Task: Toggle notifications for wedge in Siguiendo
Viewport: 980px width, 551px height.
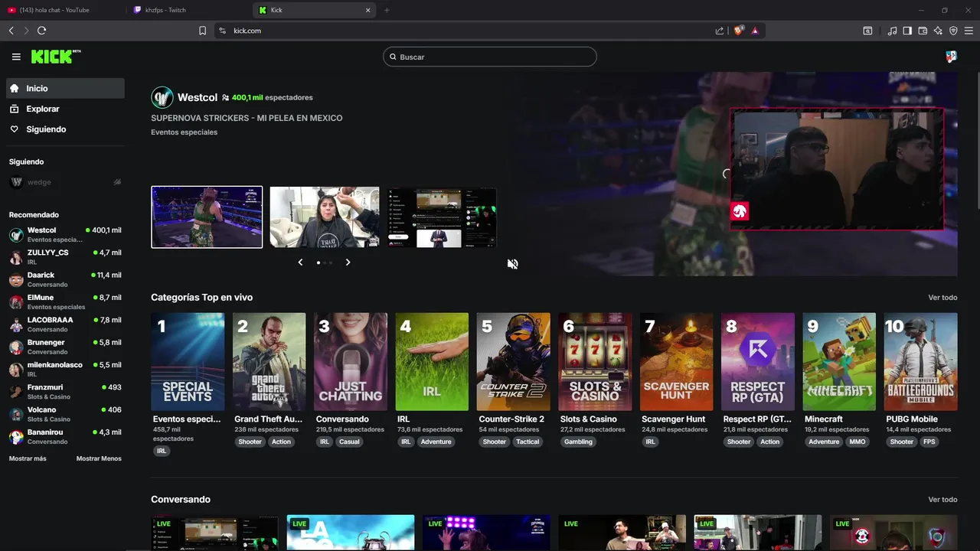Action: tap(117, 182)
